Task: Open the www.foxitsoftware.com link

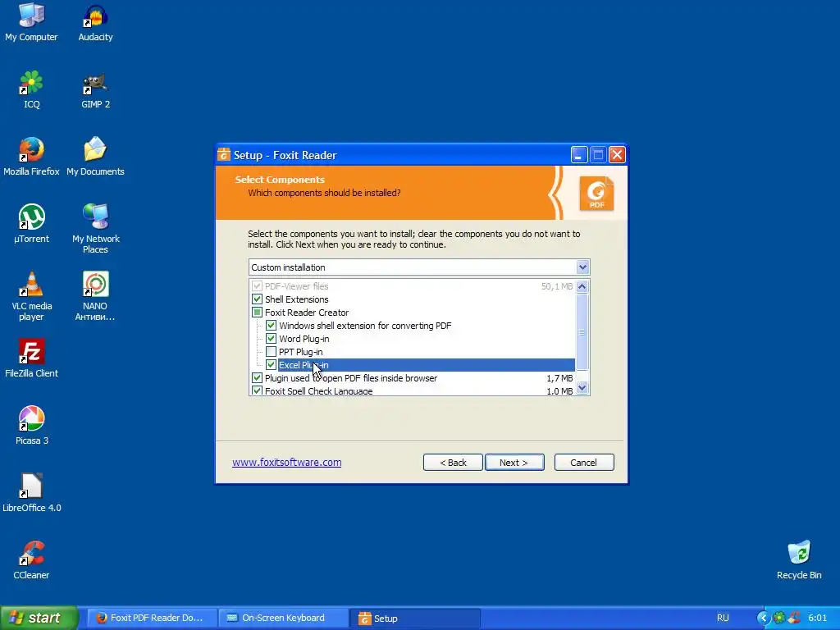Action: click(x=286, y=463)
